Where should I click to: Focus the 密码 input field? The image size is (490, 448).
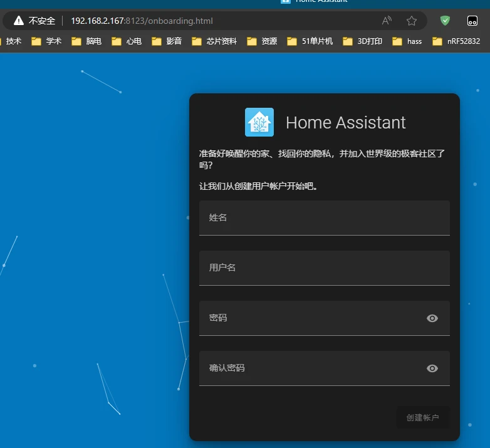click(x=325, y=318)
